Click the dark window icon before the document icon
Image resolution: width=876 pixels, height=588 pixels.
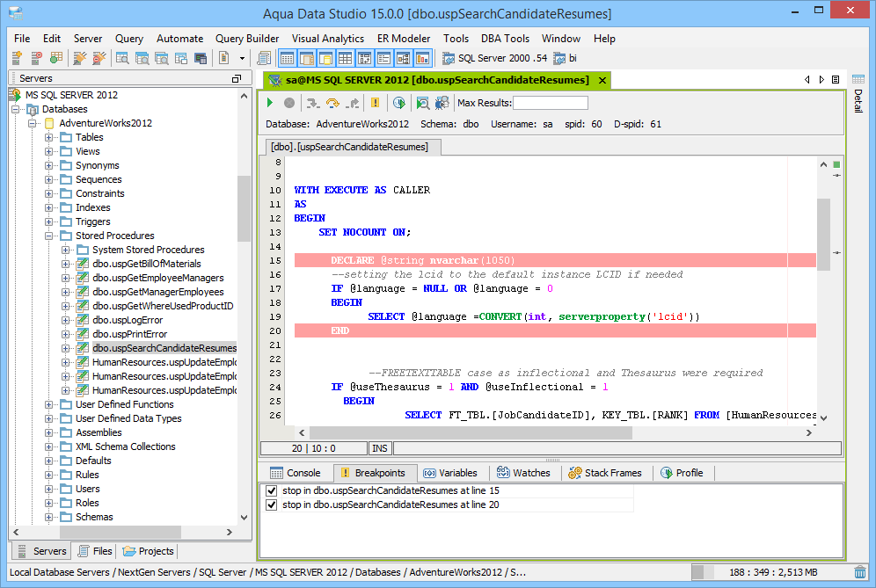[x=201, y=57]
